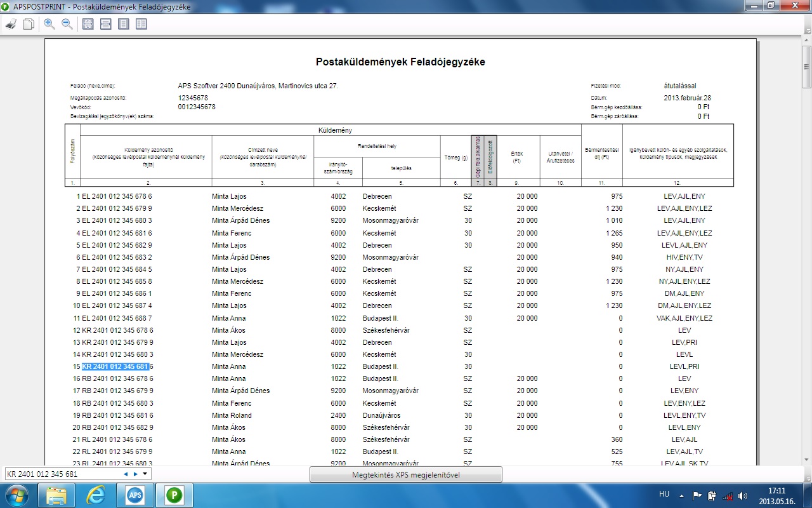Viewport: 812px width, 508px height.
Task: Click postal code 9200 in row 3
Action: tap(338, 220)
